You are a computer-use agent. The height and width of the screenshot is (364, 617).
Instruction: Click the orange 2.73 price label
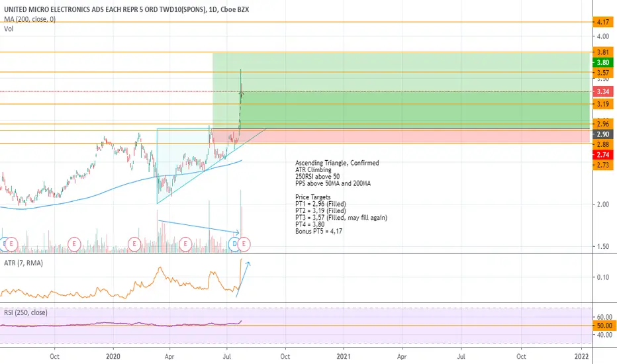click(x=603, y=165)
